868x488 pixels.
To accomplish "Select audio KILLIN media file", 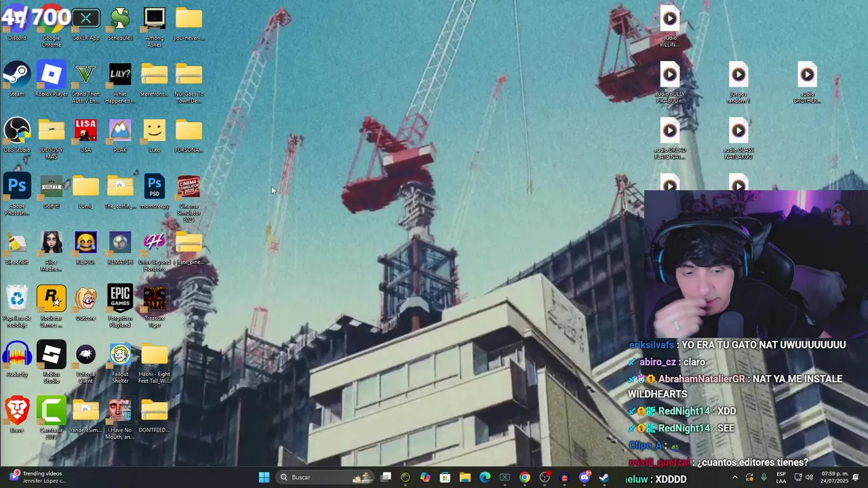I will pos(669,27).
